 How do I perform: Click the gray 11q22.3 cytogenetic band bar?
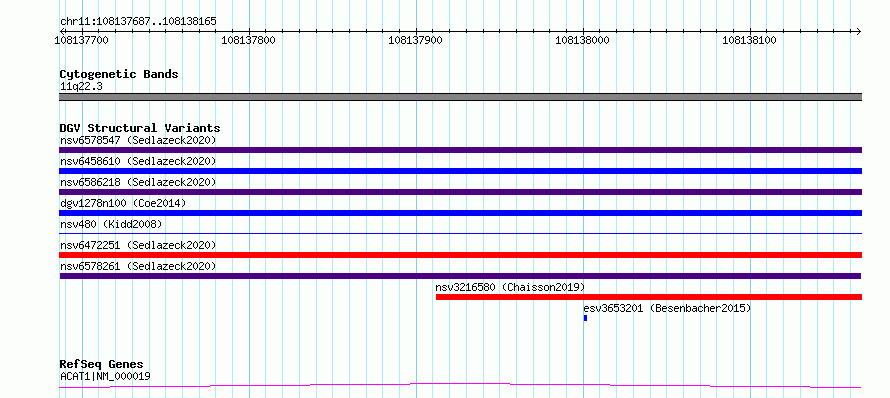pyautogui.click(x=460, y=97)
